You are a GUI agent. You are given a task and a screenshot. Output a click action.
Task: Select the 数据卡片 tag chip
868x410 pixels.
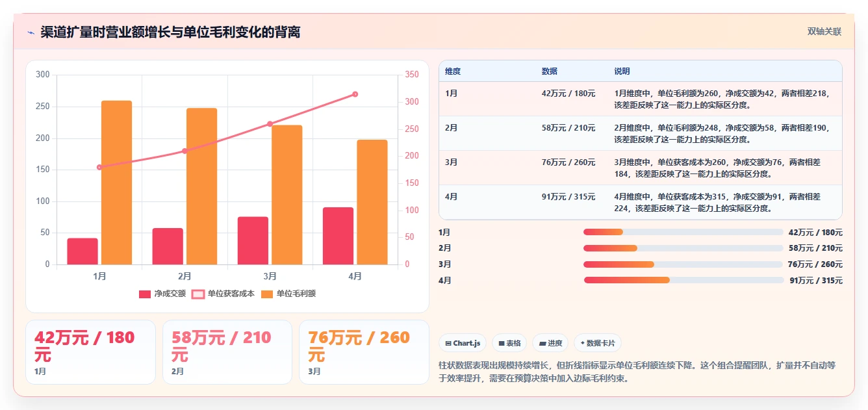click(x=598, y=343)
